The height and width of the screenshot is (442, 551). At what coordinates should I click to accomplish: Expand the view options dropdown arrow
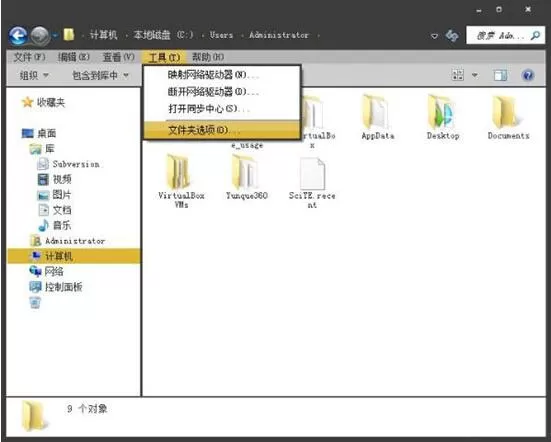(474, 75)
